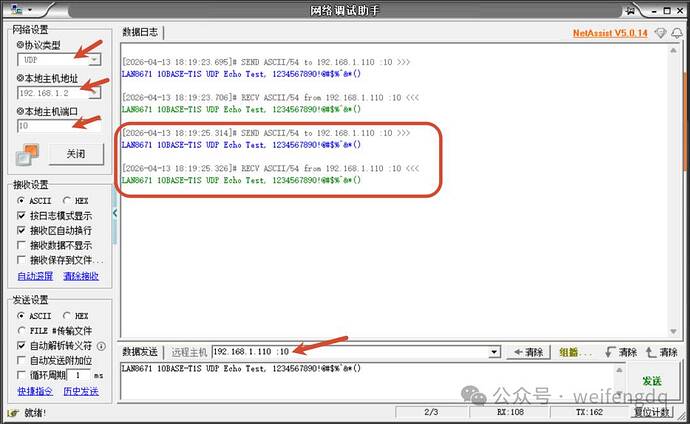
Task: Switch to the 数据发送 tab
Action: [140, 352]
